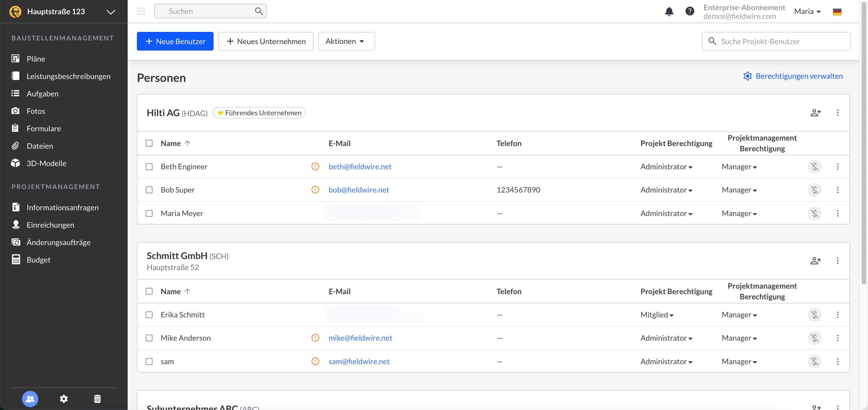
Task: Tick the checkbox beside Mike Anderson
Action: click(x=149, y=338)
